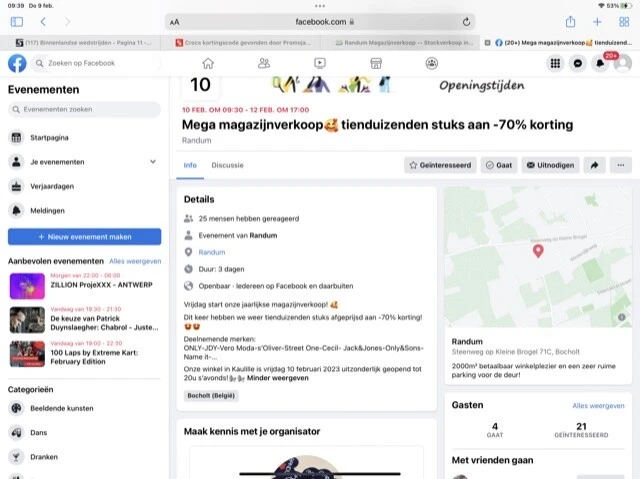This screenshot has height=479, width=640.
Task: Go back with Safari back arrow
Action: tap(43, 22)
